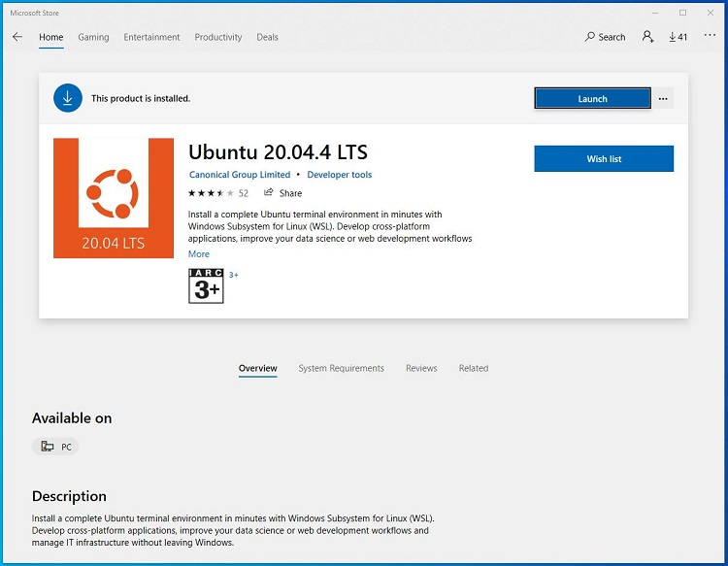Open more options next to Launch
The height and width of the screenshot is (566, 728).
[x=663, y=98]
